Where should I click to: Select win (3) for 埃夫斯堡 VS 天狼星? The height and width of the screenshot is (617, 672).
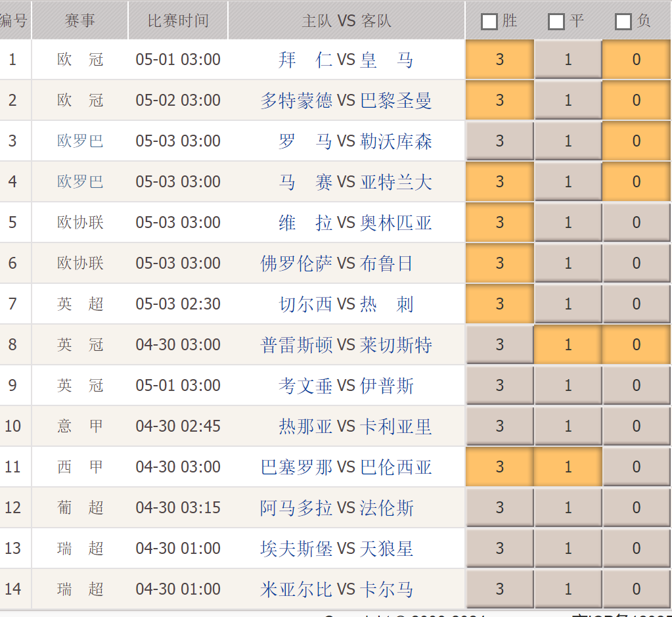tap(500, 549)
